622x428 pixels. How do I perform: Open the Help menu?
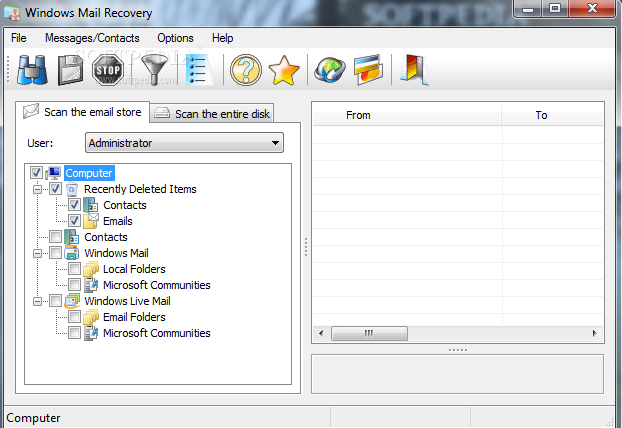tap(223, 38)
